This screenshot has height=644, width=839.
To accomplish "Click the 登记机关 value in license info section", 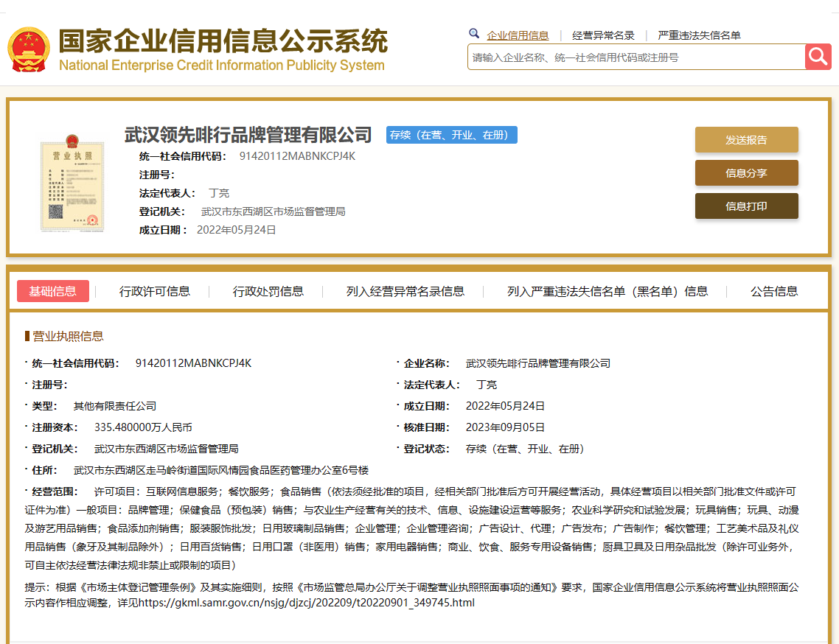I will tap(166, 449).
